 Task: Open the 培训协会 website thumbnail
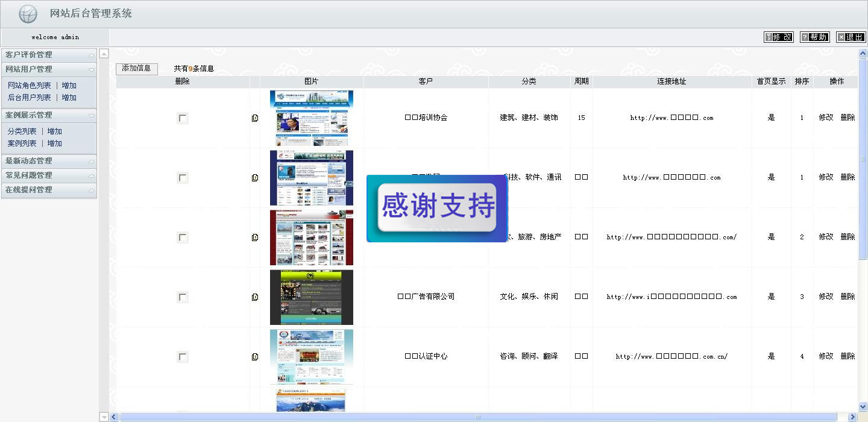click(x=312, y=118)
